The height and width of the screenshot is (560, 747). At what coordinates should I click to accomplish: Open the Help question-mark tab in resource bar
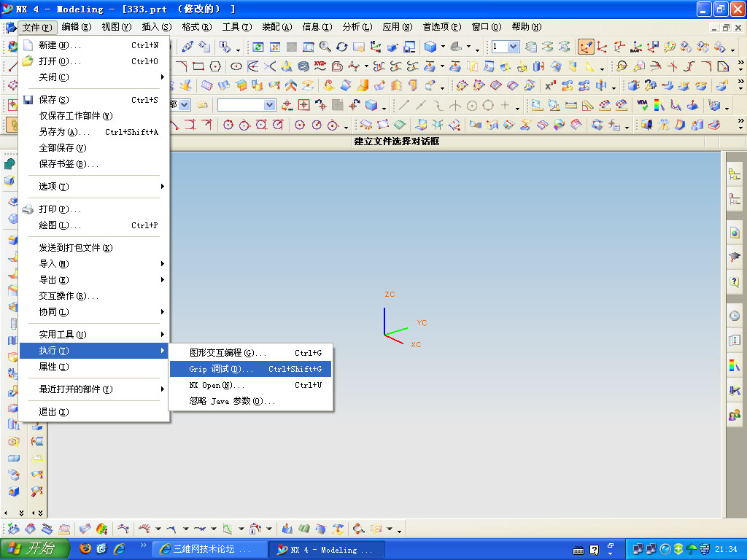coord(735,281)
